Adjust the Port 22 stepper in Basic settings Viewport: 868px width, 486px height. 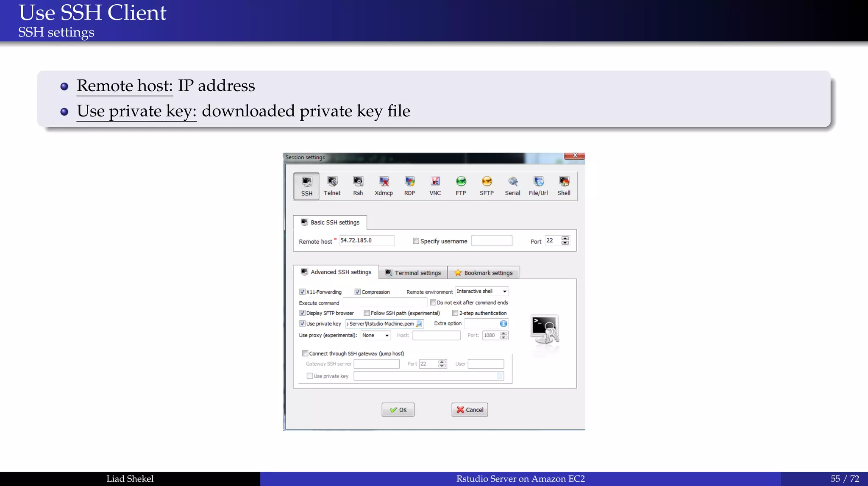pyautogui.click(x=565, y=240)
